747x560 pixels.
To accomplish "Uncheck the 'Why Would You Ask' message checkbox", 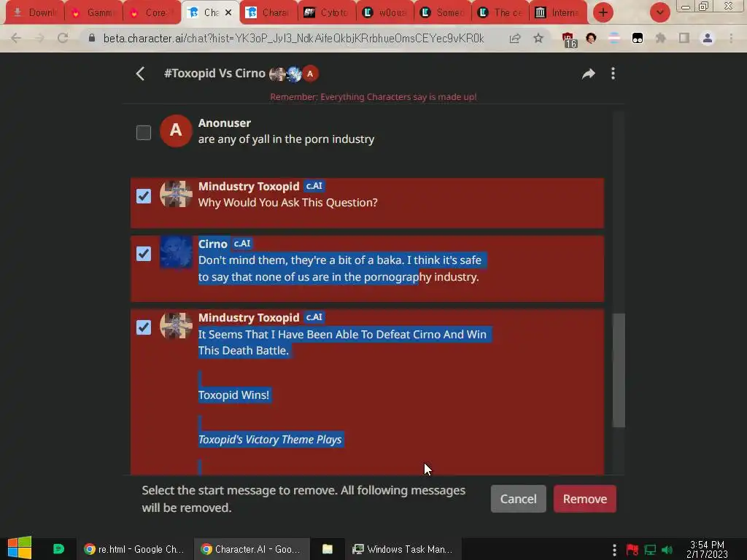I will [x=144, y=195].
